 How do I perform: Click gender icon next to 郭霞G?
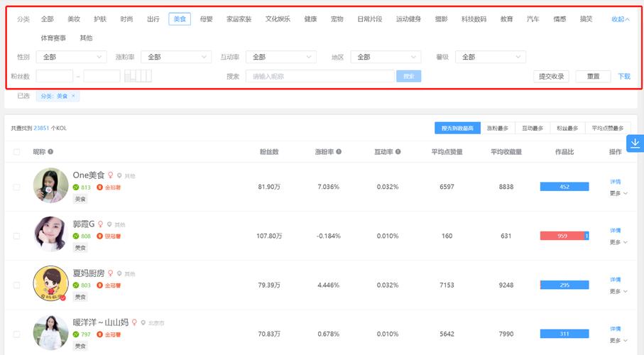[x=101, y=224]
